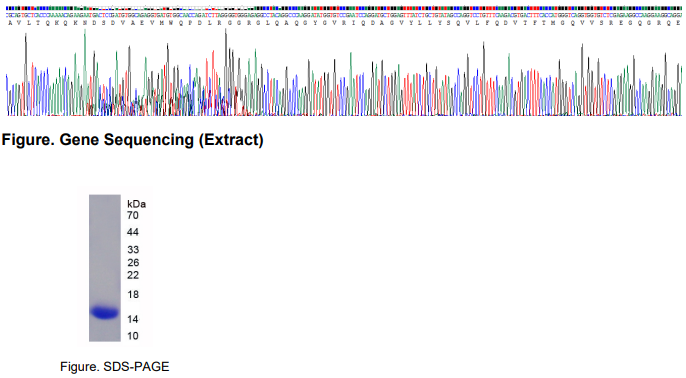Click the 10 kDa marker label
Viewport: 686px width, 378px height.
pyautogui.click(x=133, y=336)
